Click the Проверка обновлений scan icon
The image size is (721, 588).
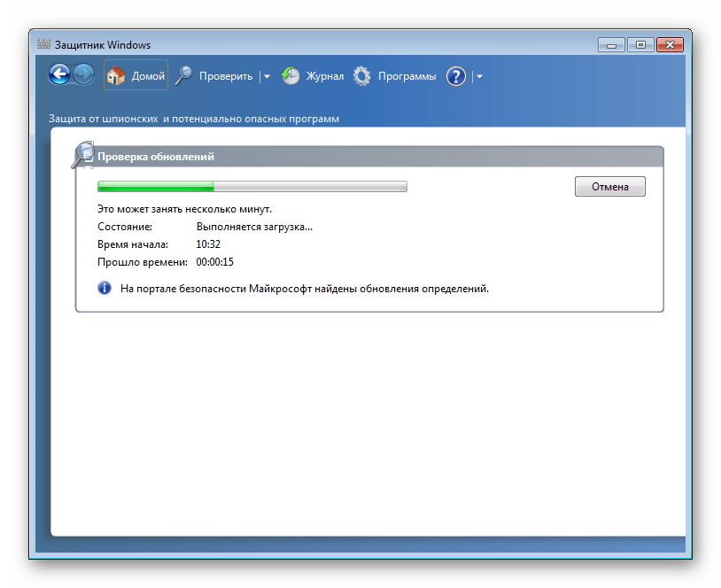coord(83,154)
